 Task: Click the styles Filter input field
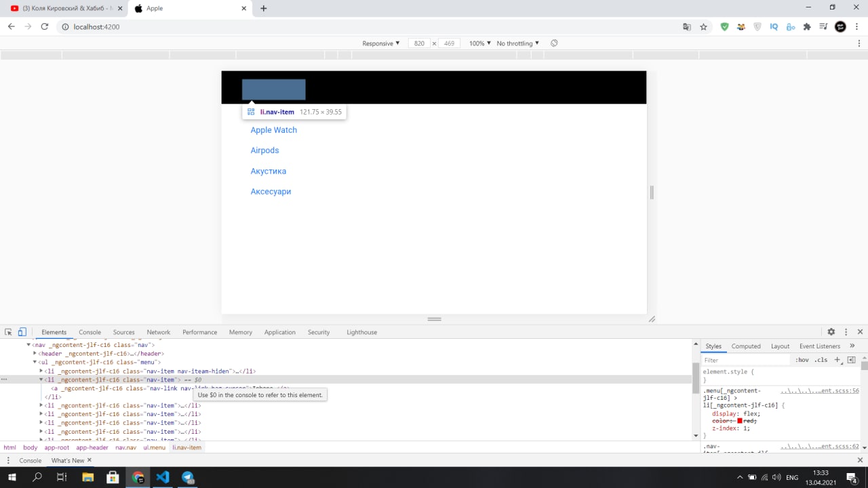(x=746, y=360)
